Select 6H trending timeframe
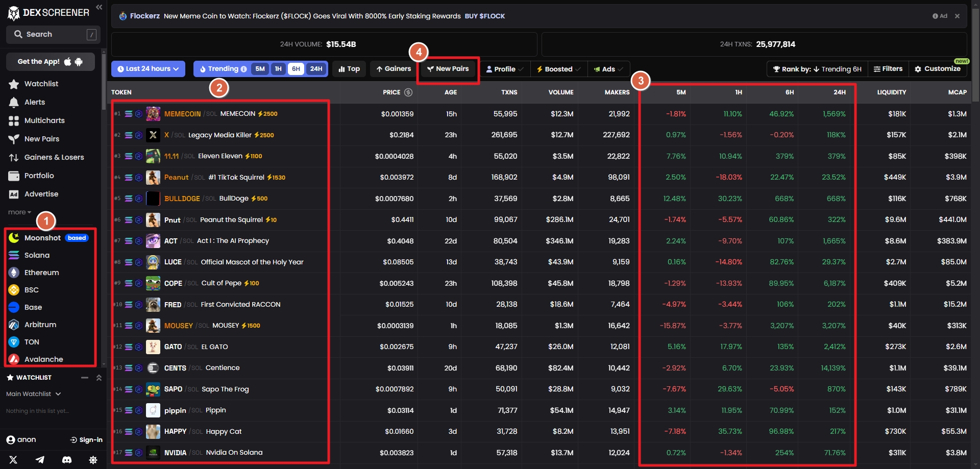 pos(296,69)
